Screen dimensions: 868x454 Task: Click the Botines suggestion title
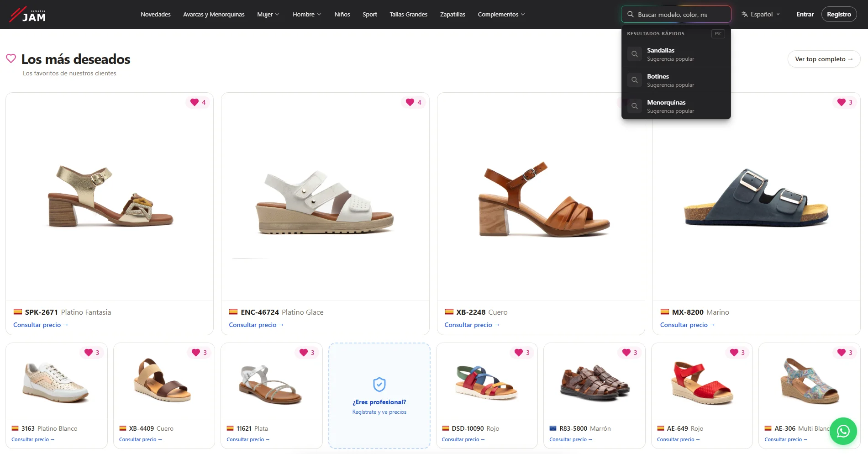[658, 76]
